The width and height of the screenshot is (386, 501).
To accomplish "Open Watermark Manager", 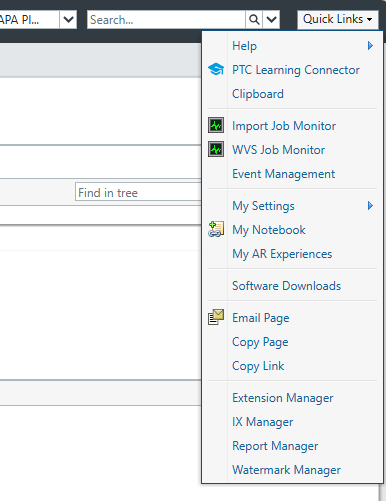I will pyautogui.click(x=286, y=470).
